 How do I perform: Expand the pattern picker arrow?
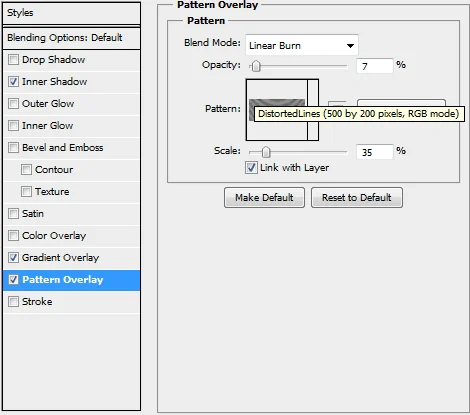pyautogui.click(x=313, y=110)
